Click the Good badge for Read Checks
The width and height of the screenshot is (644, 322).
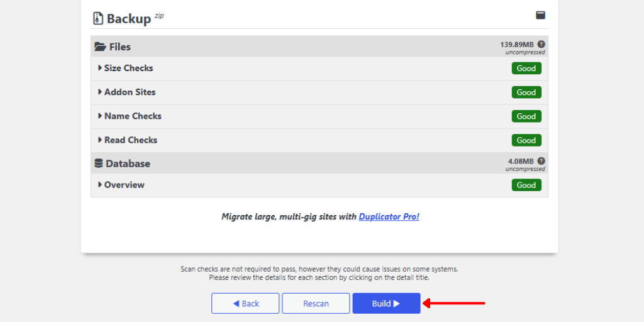pyautogui.click(x=526, y=140)
